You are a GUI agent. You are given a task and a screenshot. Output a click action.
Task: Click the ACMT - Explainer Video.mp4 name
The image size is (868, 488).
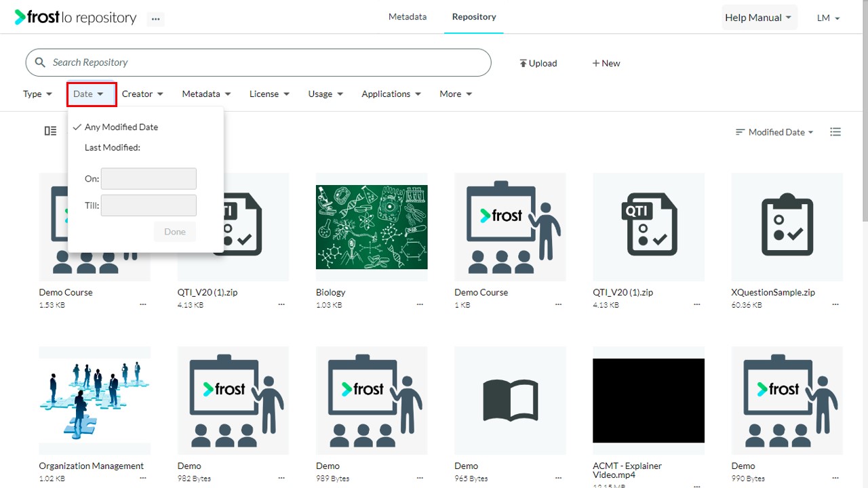tap(627, 470)
